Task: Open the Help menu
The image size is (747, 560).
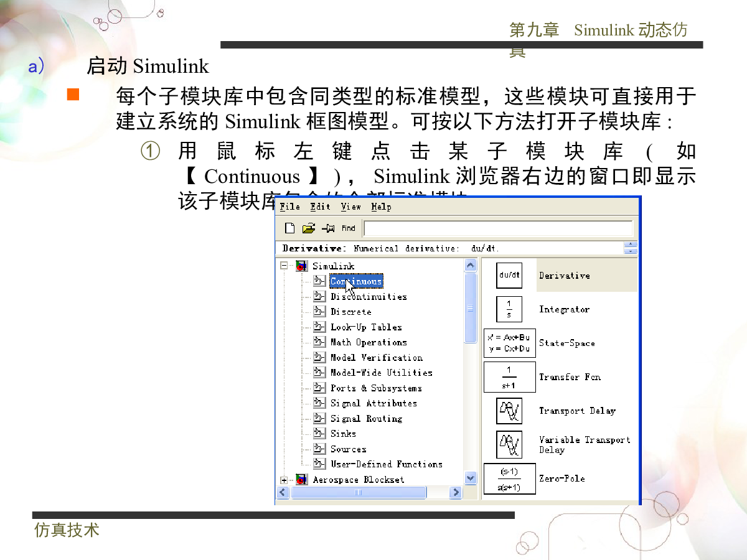Action: [x=381, y=207]
